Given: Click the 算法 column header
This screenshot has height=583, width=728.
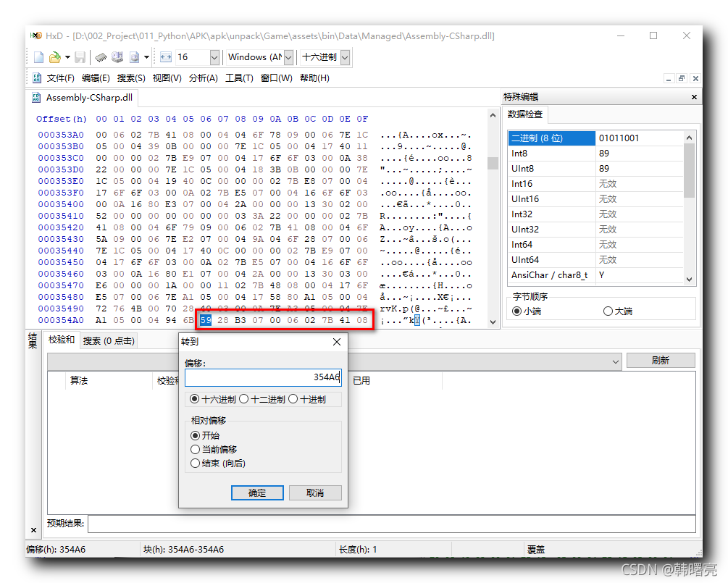Looking at the screenshot, I should pos(78,381).
